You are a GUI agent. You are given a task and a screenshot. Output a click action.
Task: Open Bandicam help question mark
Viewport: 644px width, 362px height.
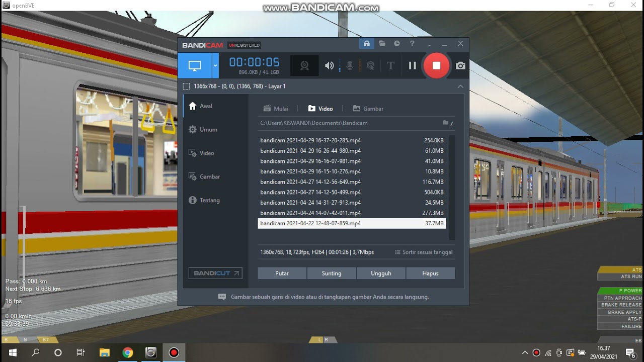tap(412, 44)
